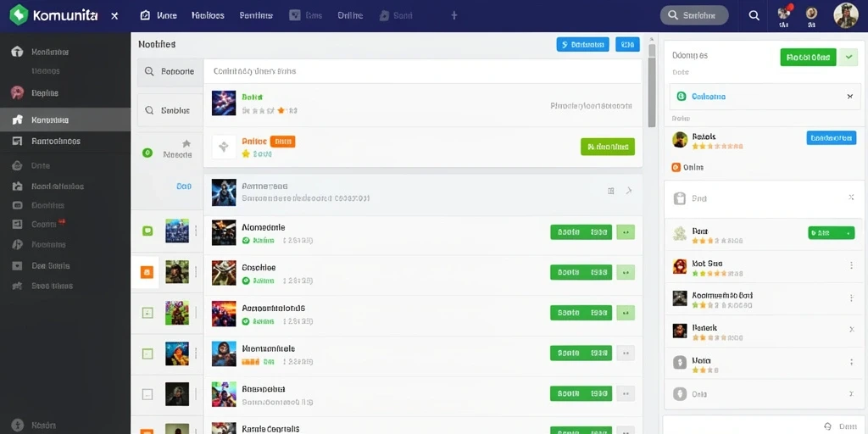The height and width of the screenshot is (434, 868).
Task: Remove the lower Retork row via its X
Action: [x=851, y=329]
